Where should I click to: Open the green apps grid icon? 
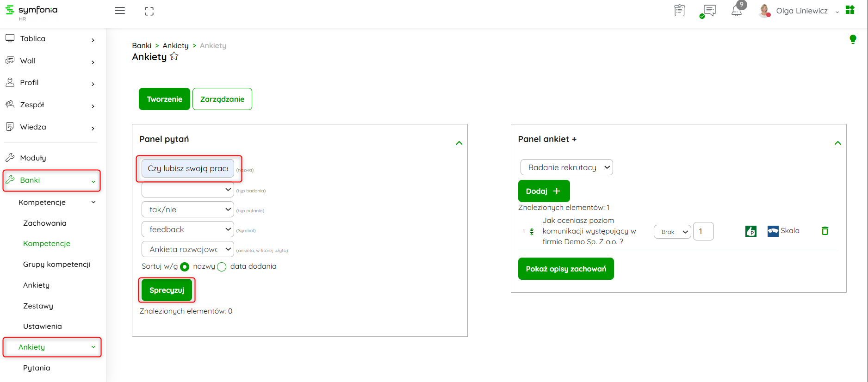click(x=850, y=10)
